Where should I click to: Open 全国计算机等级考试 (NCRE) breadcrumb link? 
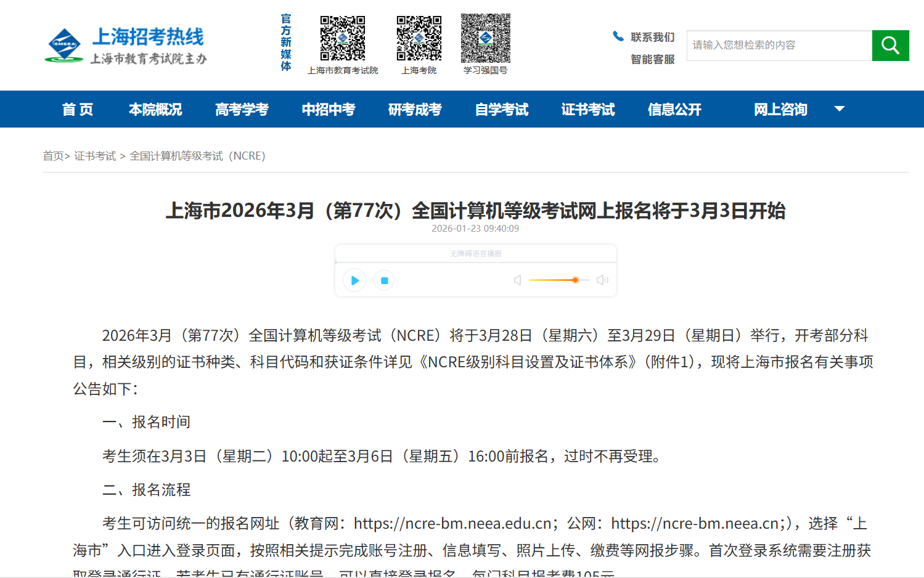click(197, 156)
